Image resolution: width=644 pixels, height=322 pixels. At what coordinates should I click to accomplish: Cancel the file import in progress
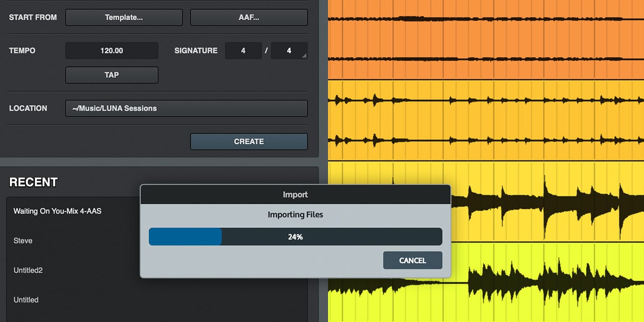point(412,260)
